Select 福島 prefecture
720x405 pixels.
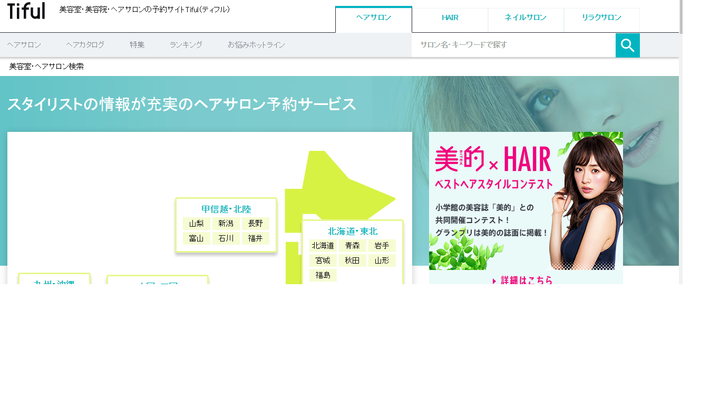pyautogui.click(x=323, y=275)
